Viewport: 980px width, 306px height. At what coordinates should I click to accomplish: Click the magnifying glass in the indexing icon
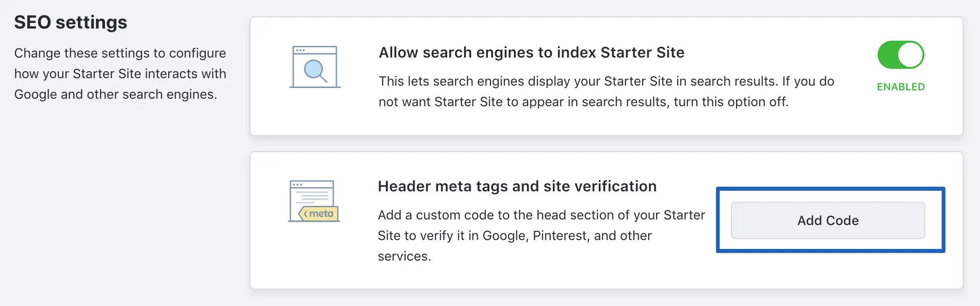pos(315,71)
